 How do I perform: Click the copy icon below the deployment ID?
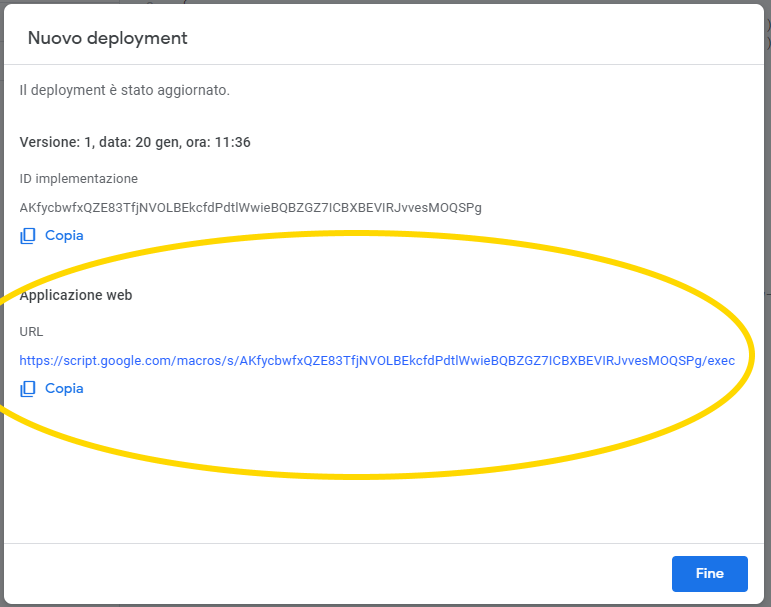pyautogui.click(x=28, y=236)
